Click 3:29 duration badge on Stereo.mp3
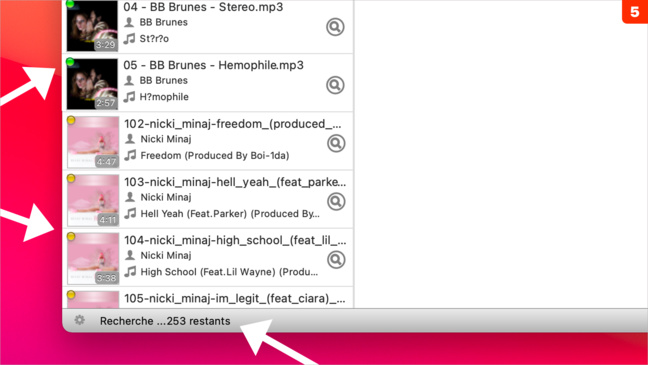648x365 pixels. coord(105,45)
